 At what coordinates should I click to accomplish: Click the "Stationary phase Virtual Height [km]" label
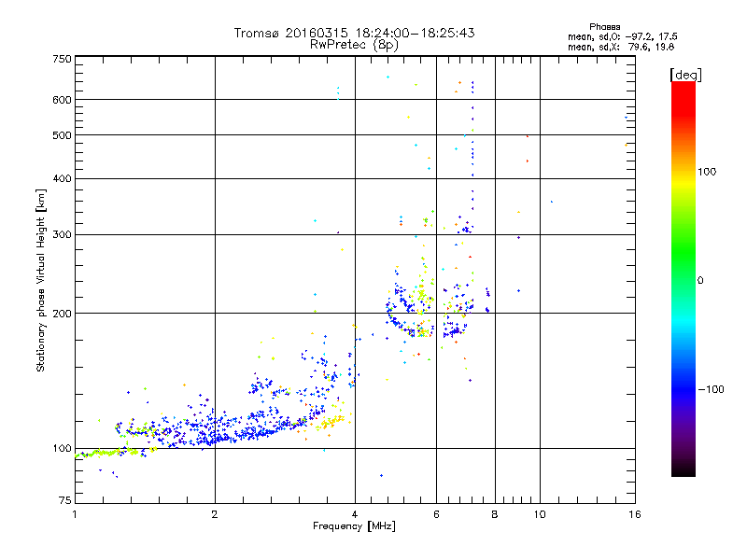(41, 280)
